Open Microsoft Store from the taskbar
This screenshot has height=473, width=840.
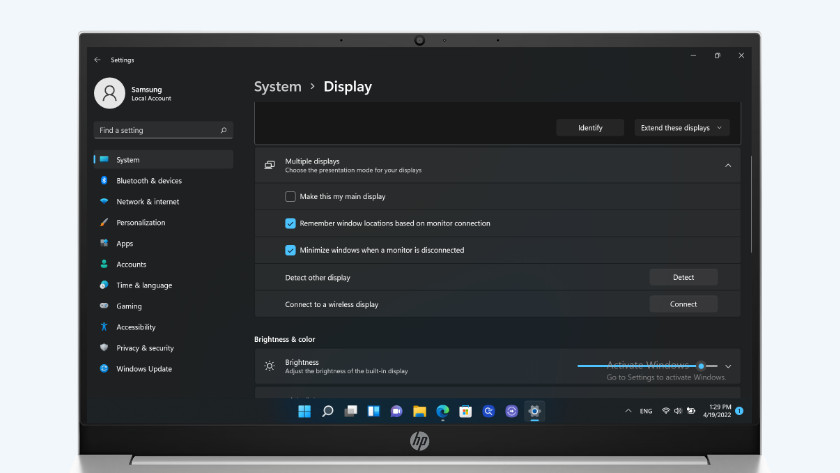pos(466,411)
